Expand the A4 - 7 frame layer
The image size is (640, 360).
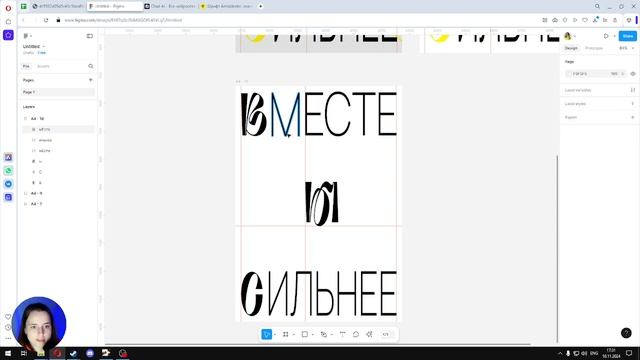(x=25, y=204)
